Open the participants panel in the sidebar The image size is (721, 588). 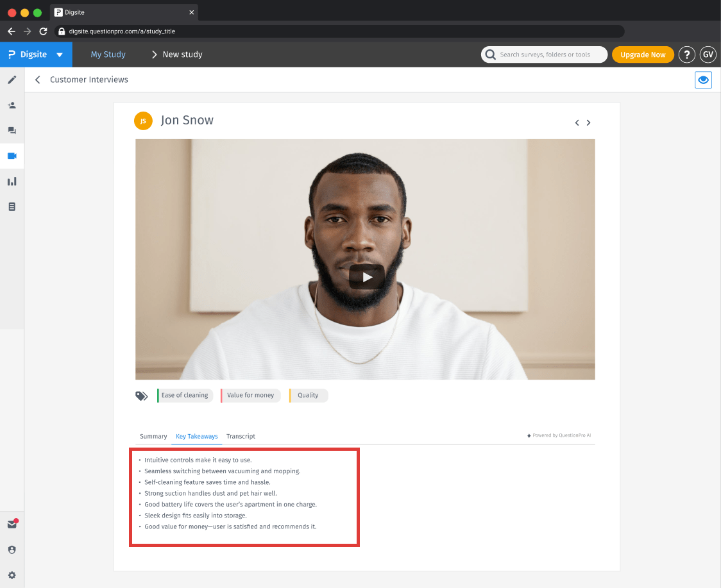(x=12, y=105)
